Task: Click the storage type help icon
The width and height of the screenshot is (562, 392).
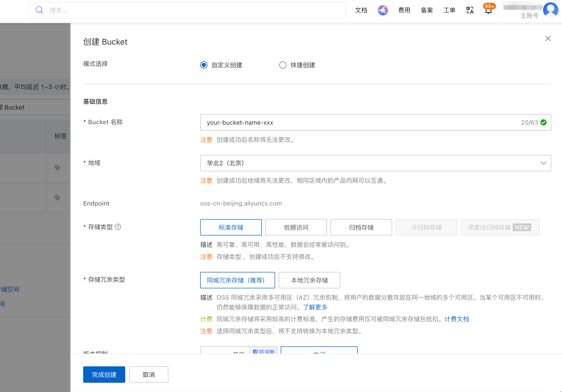Action: [118, 227]
